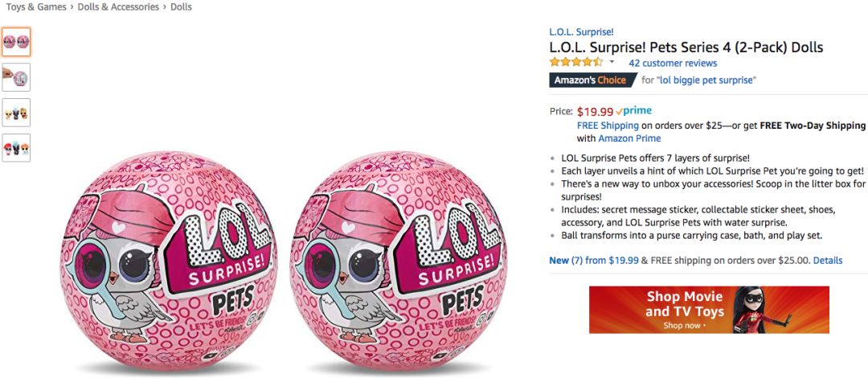Click the "lol biggie pet surprise" link
This screenshot has height=379, width=868.
(x=706, y=80)
